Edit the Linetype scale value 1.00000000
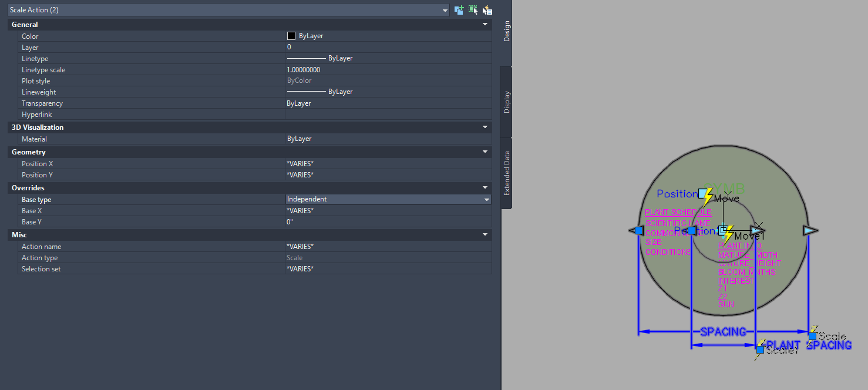This screenshot has height=390, width=868. point(388,69)
